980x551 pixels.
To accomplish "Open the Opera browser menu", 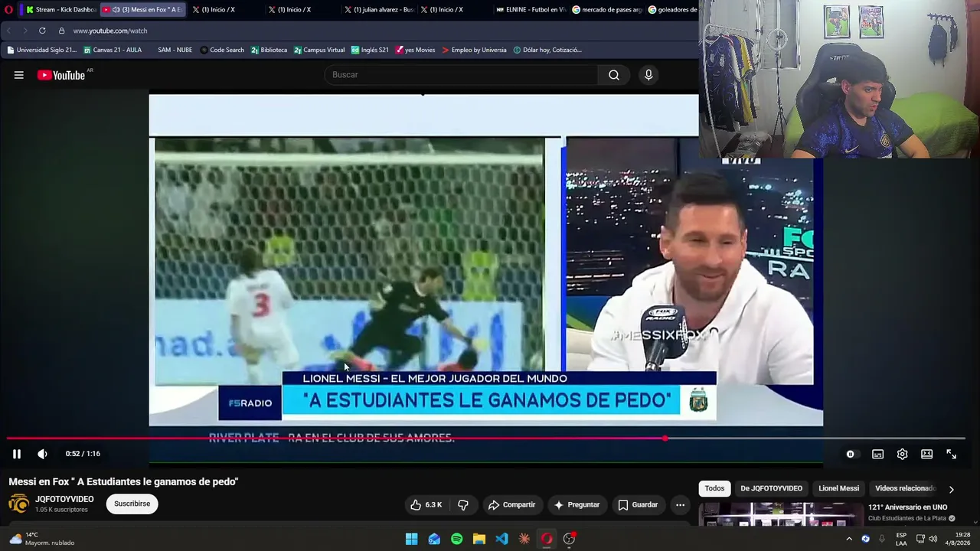I will click(x=10, y=10).
